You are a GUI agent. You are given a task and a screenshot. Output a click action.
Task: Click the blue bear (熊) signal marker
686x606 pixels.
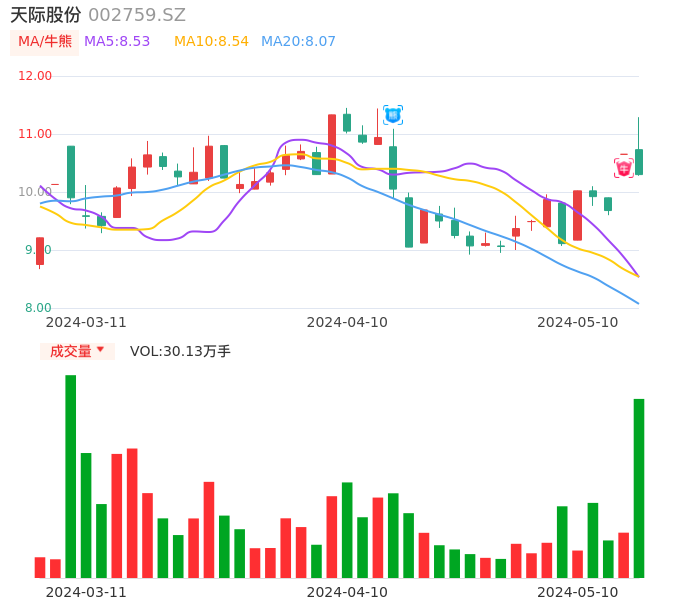coord(393,115)
